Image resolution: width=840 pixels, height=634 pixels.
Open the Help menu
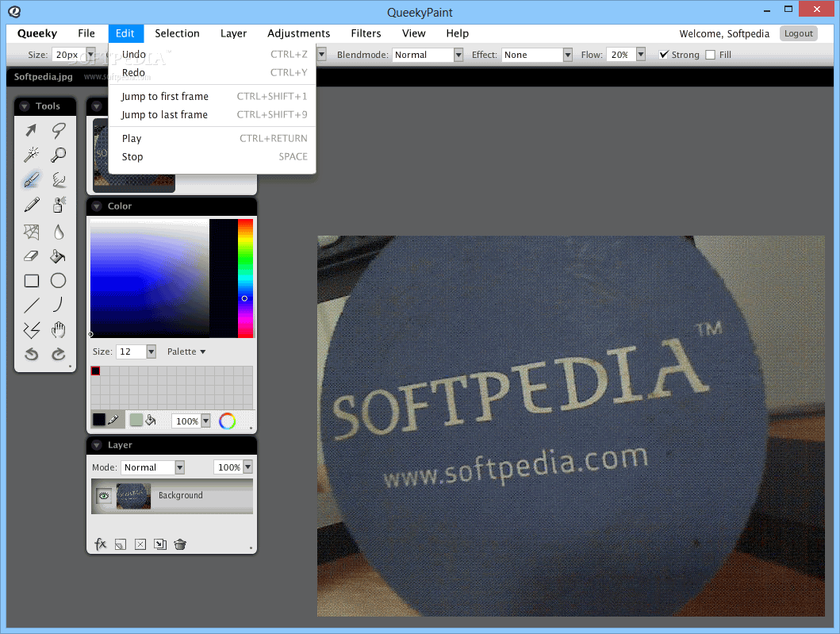coord(458,33)
